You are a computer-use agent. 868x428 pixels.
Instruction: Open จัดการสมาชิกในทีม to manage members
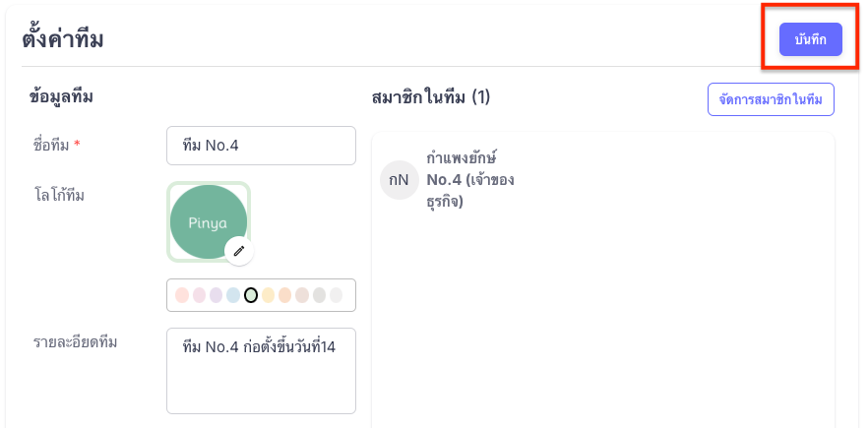771,99
